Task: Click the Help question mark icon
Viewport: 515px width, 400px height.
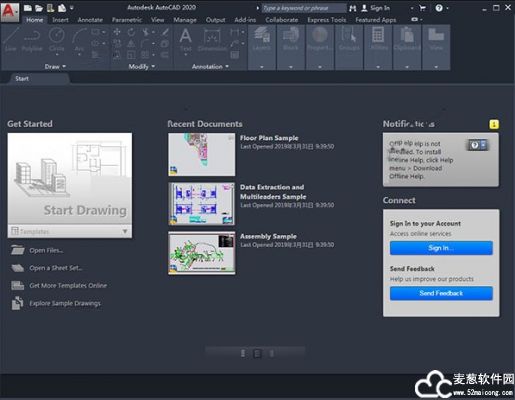Action: 439,8
